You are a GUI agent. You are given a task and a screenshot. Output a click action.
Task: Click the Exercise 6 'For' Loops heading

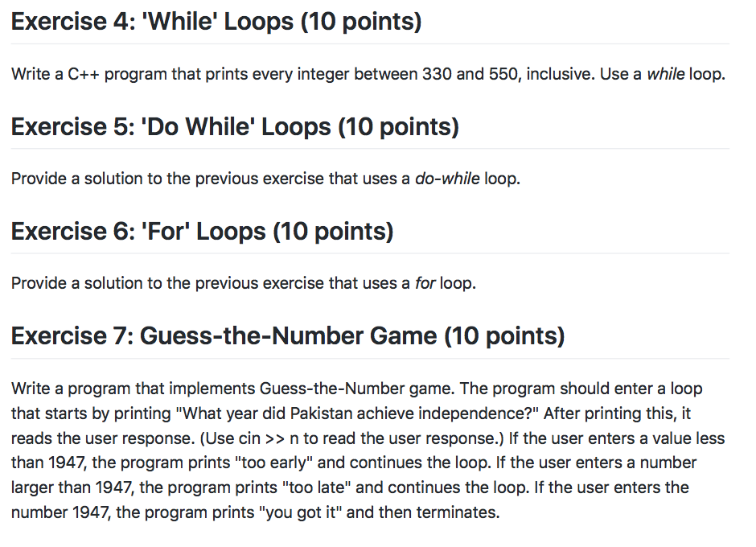[x=203, y=232]
